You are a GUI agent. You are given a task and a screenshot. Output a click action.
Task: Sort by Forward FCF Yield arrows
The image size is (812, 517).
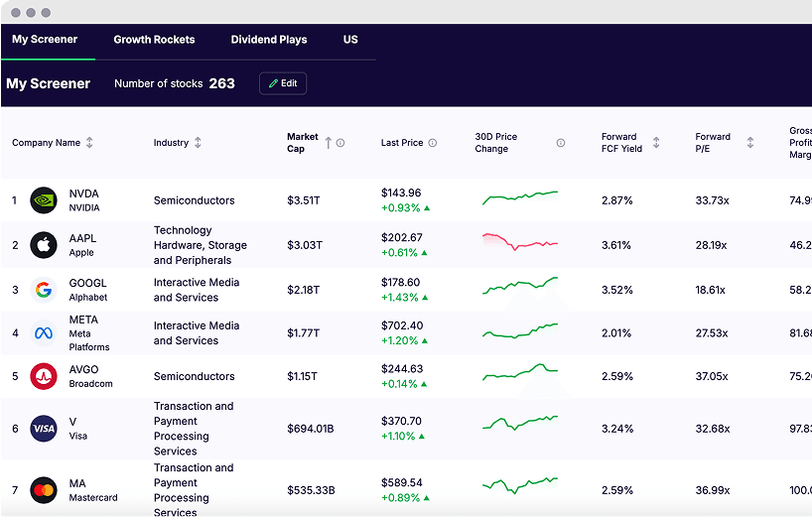[x=656, y=142]
